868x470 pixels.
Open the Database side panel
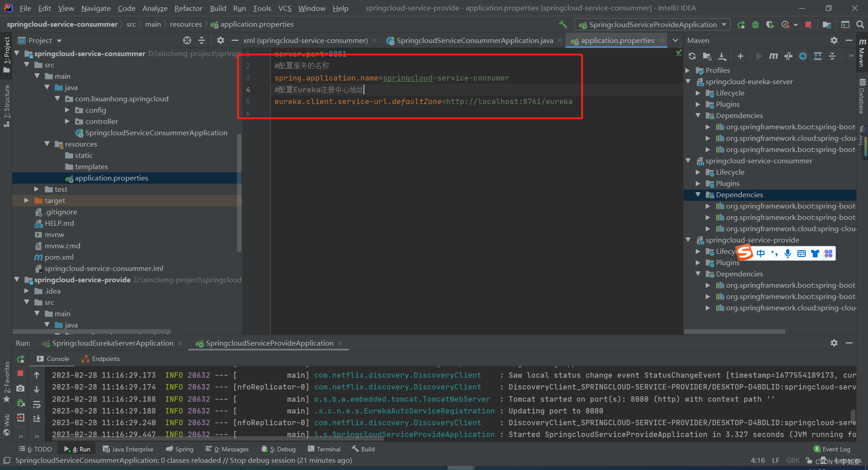862,96
